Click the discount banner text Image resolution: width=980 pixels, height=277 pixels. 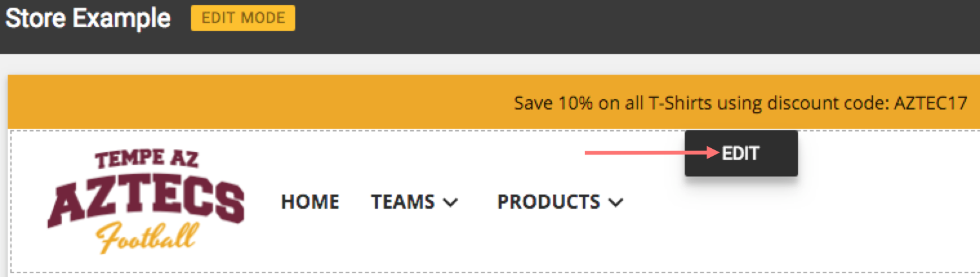(x=741, y=103)
